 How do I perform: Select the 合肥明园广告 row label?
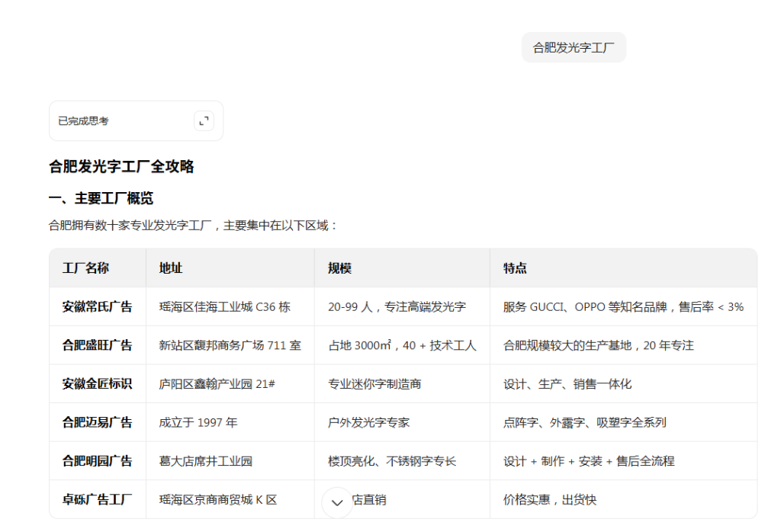[x=95, y=460]
